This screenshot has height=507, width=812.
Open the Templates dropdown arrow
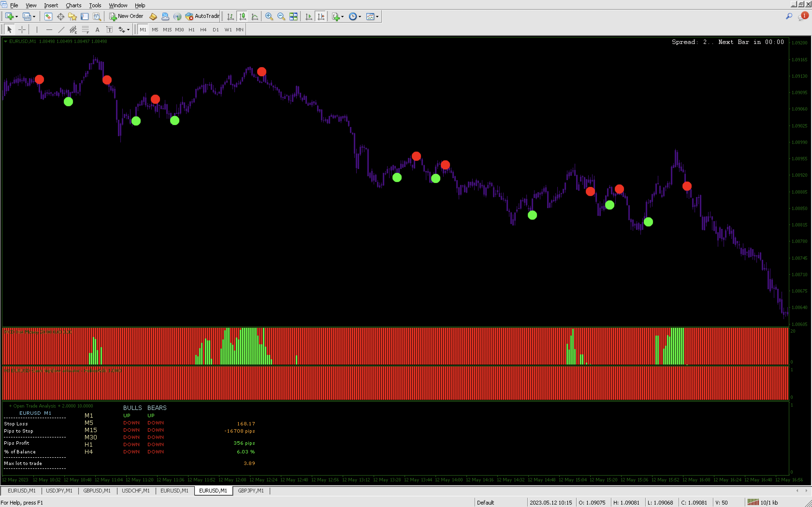tap(377, 16)
